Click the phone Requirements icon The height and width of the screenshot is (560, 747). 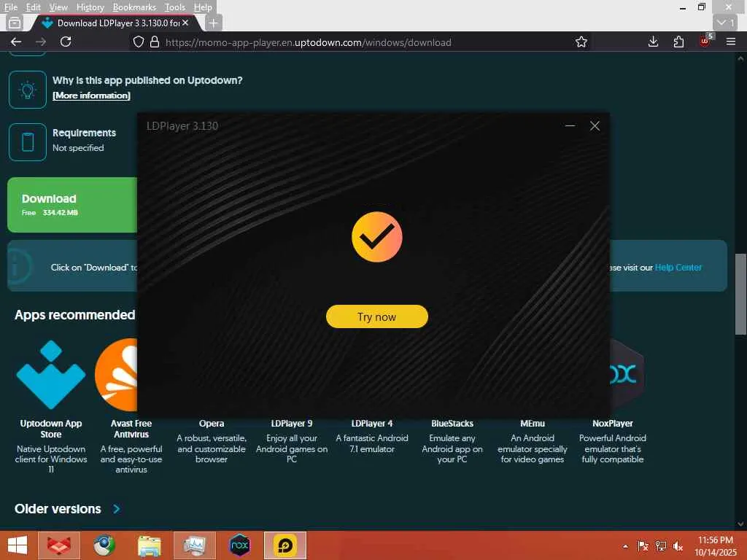(28, 142)
